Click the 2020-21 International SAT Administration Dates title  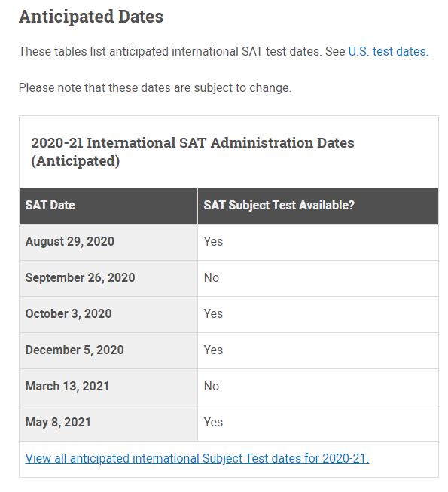193,152
